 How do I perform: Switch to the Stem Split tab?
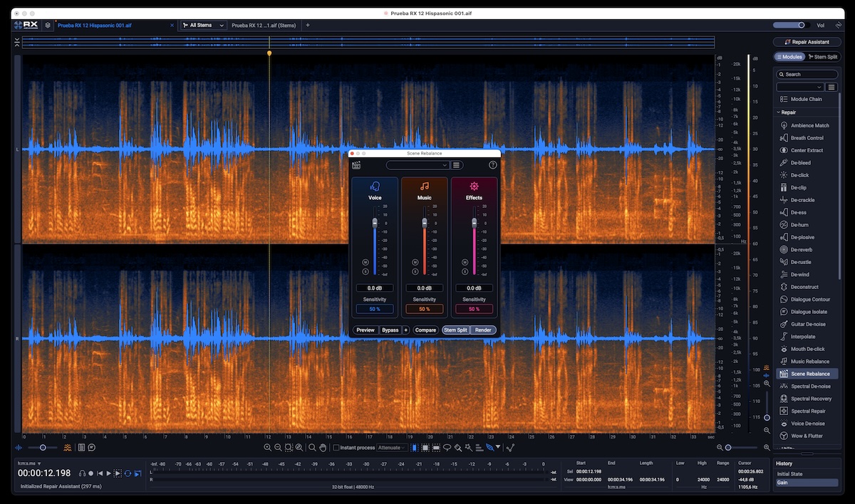[x=822, y=57]
